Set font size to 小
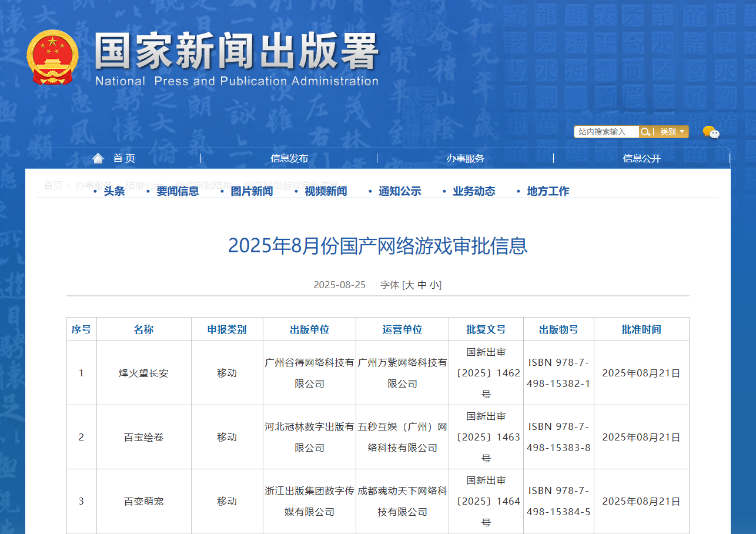 (x=434, y=285)
